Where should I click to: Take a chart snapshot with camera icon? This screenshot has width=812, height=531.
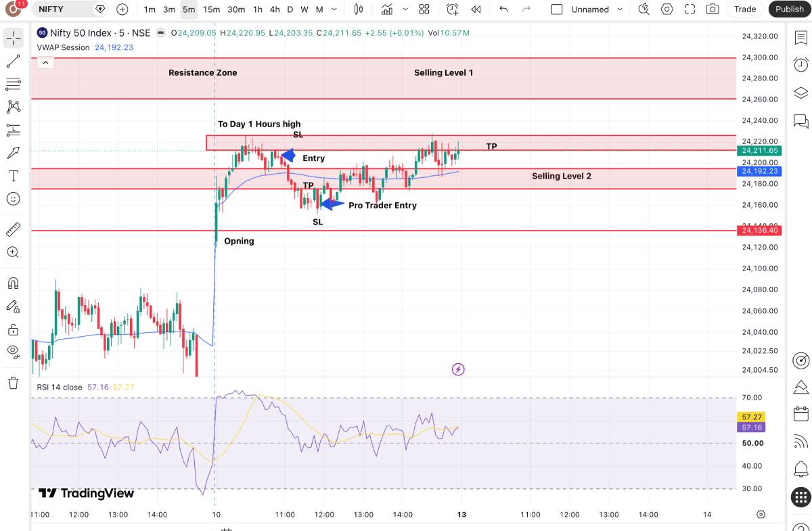(x=713, y=9)
